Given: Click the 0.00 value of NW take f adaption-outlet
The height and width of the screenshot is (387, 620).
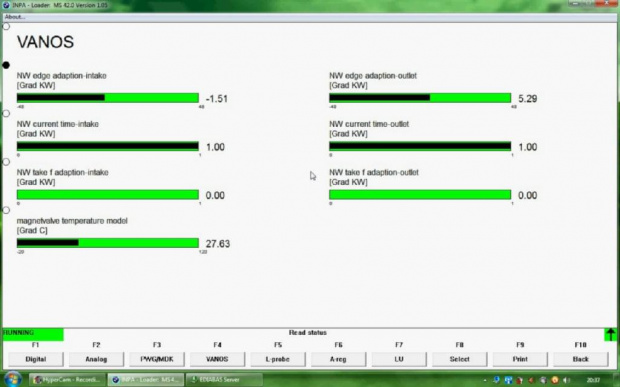Looking at the screenshot, I should click(527, 195).
